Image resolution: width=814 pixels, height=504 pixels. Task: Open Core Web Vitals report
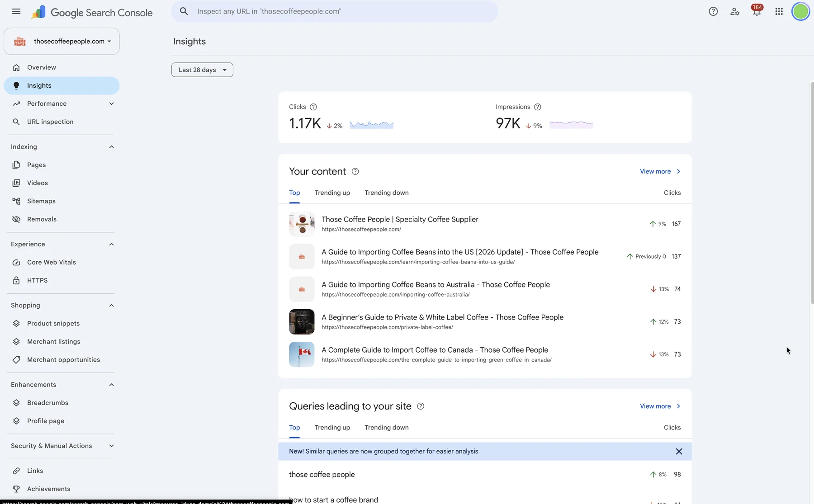(x=62, y=262)
